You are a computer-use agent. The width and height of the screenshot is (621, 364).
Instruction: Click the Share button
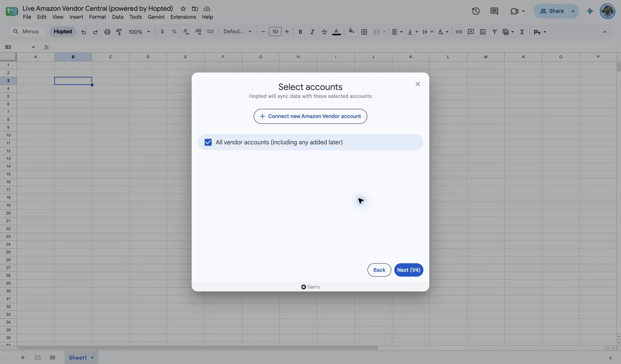[552, 11]
